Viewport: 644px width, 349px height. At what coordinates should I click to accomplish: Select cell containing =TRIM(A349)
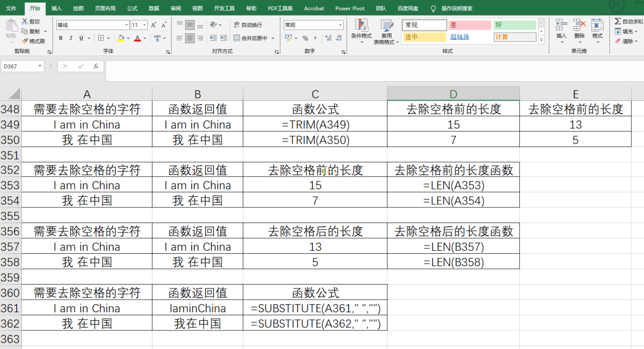click(315, 124)
